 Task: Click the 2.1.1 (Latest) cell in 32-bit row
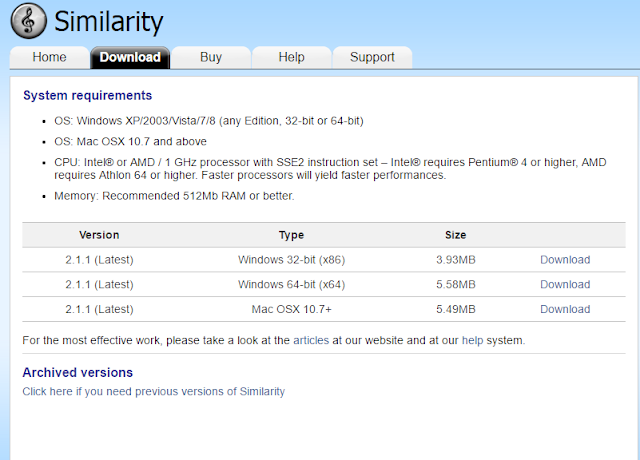click(99, 260)
